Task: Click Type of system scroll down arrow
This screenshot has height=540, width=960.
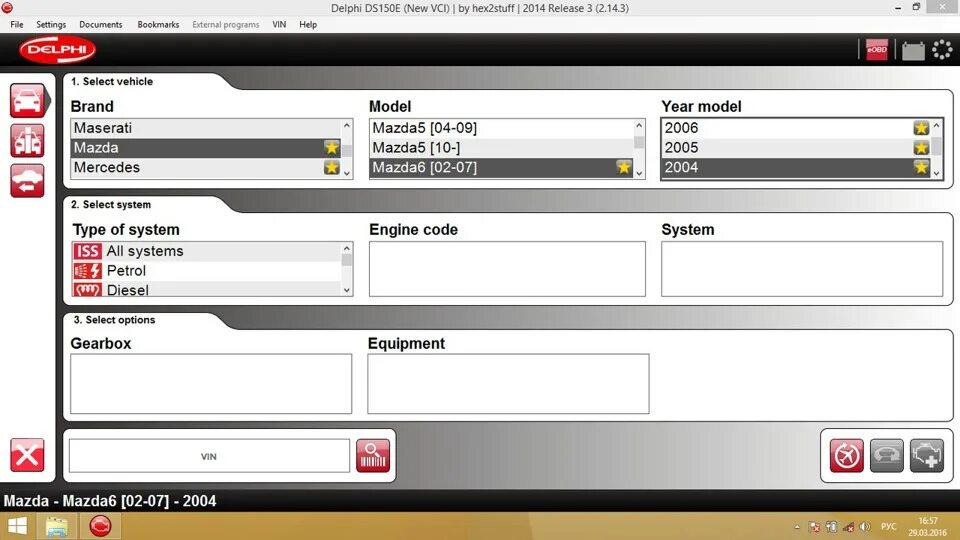Action: pos(347,290)
